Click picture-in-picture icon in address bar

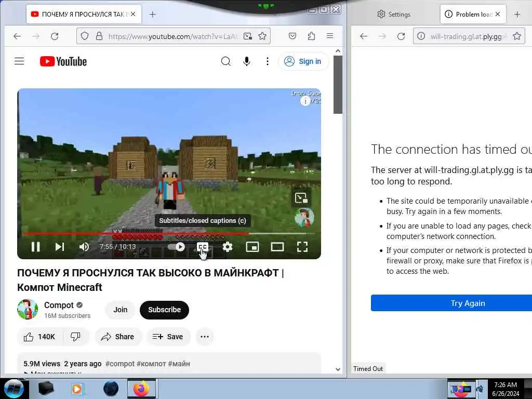tap(248, 36)
